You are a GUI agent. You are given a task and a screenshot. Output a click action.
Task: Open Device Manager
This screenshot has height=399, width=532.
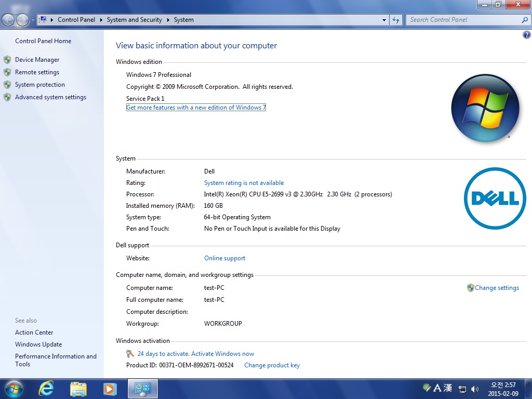tap(37, 60)
